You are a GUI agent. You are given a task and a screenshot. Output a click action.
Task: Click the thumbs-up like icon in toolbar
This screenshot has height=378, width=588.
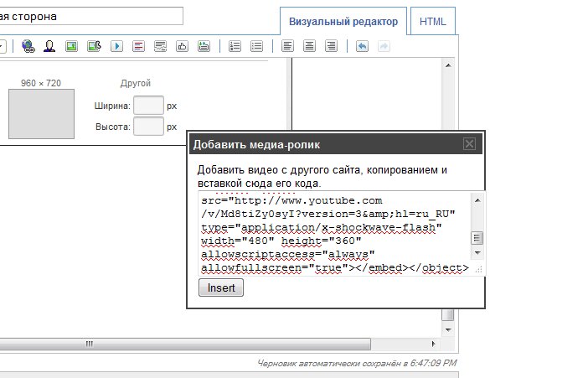[x=182, y=46]
